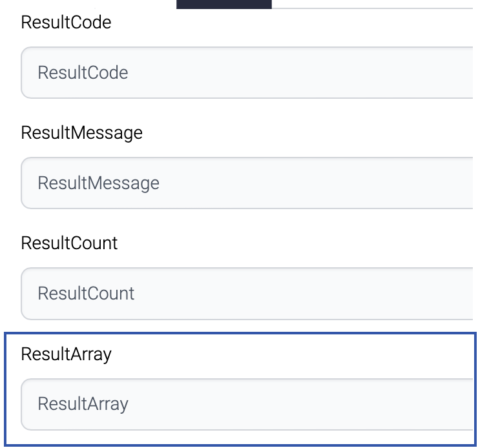Click empty area inside ResultMessage box
This screenshot has height=448, width=478.
[x=323, y=183]
